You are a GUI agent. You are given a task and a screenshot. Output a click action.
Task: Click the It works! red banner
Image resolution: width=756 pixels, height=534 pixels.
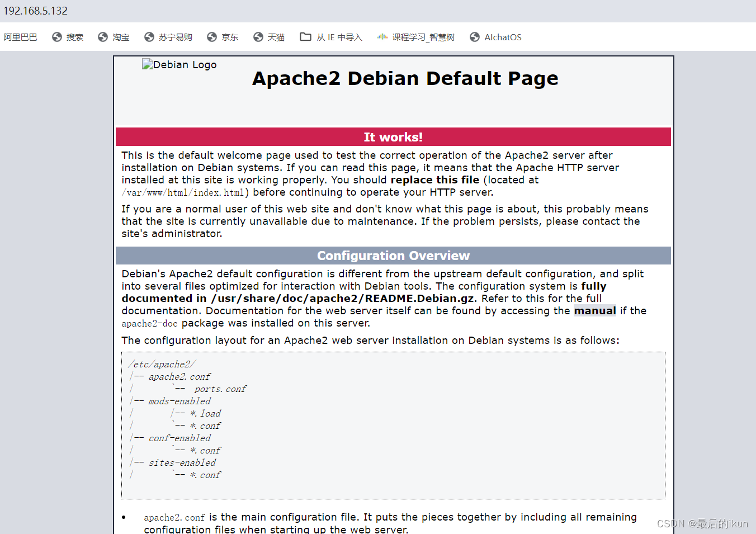tap(393, 137)
